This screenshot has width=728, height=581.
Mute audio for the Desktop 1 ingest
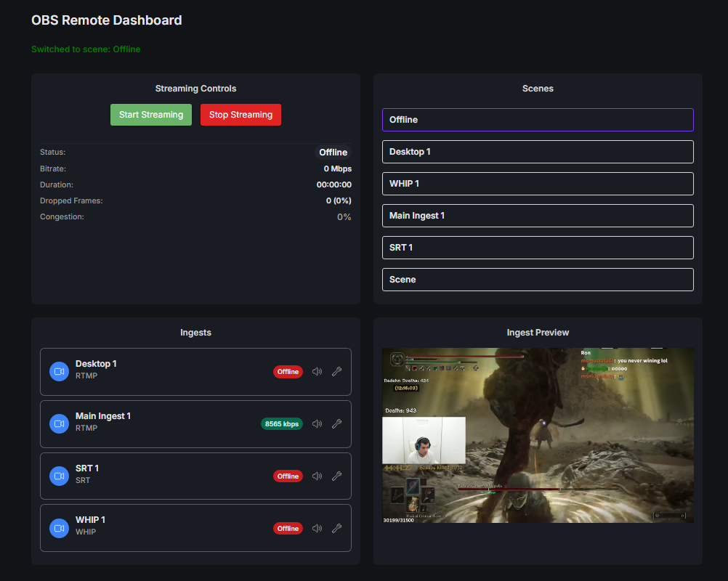[x=317, y=371]
